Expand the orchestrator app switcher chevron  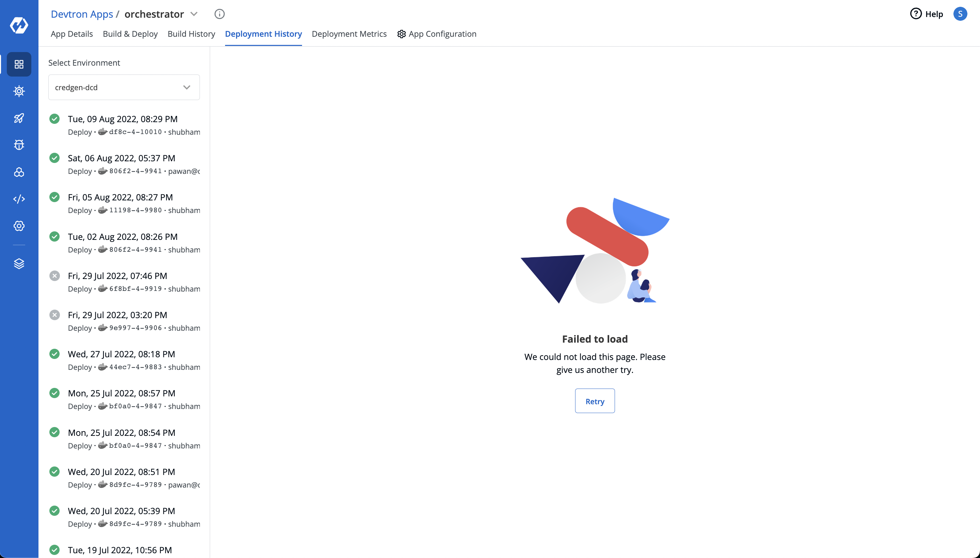click(x=194, y=14)
